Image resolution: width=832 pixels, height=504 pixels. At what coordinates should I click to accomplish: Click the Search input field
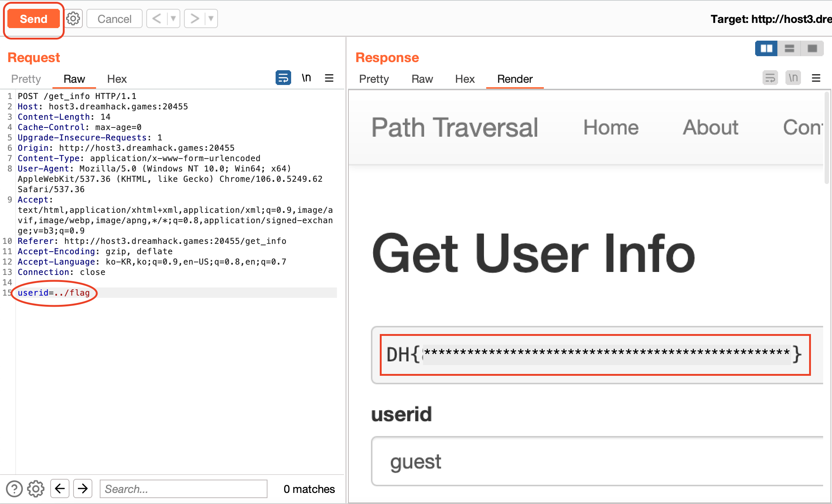tap(183, 488)
